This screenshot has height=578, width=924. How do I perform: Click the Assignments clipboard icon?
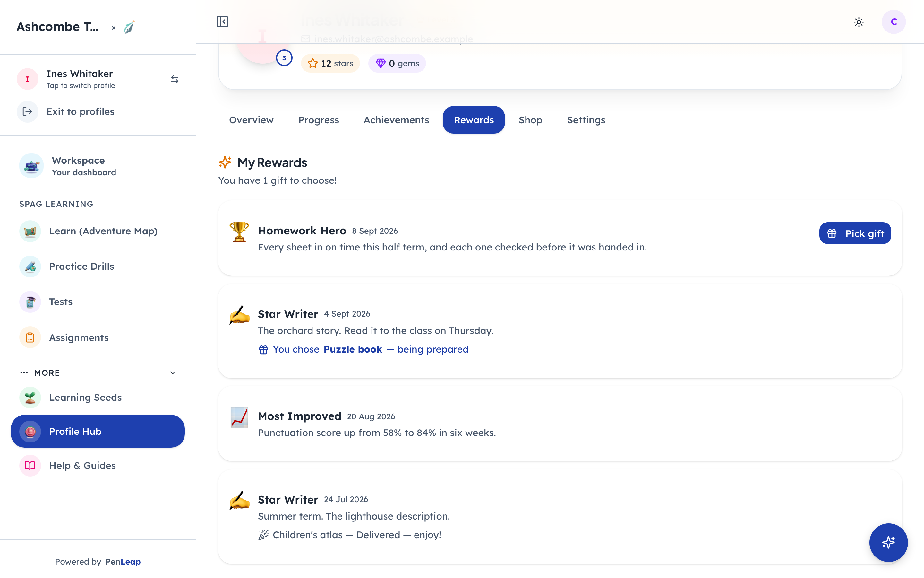point(30,337)
